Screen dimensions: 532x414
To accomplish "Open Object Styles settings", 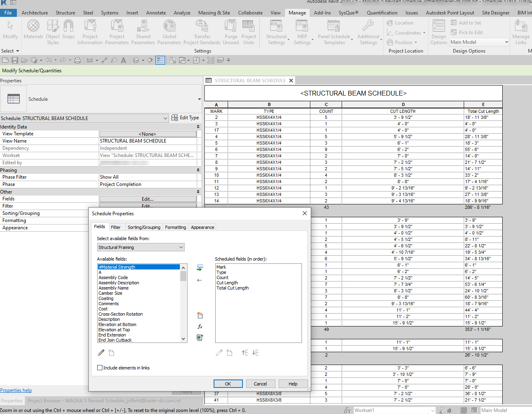I will pyautogui.click(x=53, y=32).
